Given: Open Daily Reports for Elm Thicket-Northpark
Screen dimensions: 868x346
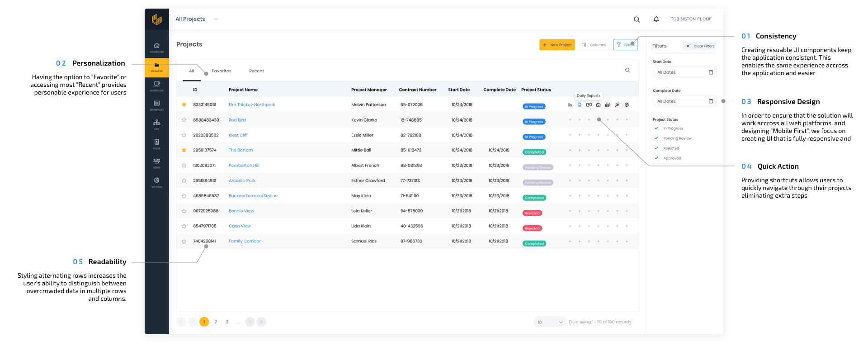Looking at the screenshot, I should tap(579, 105).
